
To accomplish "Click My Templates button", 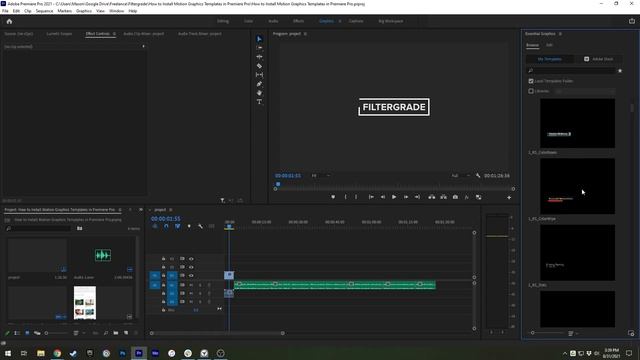I will (x=549, y=59).
